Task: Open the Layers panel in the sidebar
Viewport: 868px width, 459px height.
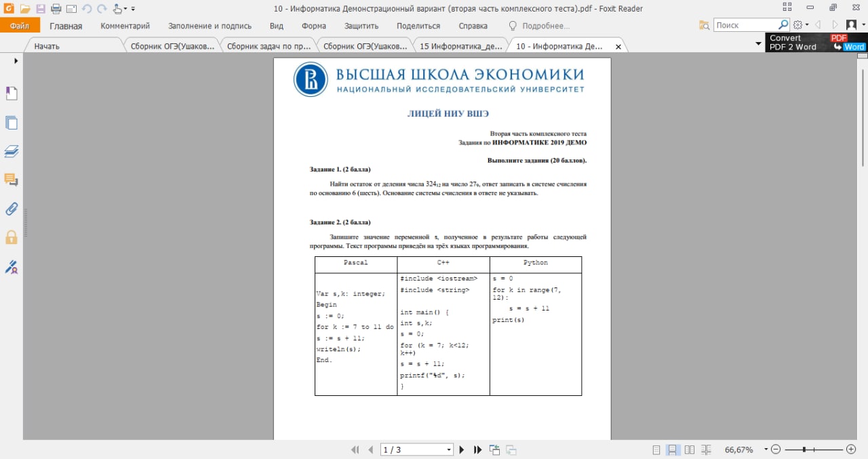Action: [12, 151]
